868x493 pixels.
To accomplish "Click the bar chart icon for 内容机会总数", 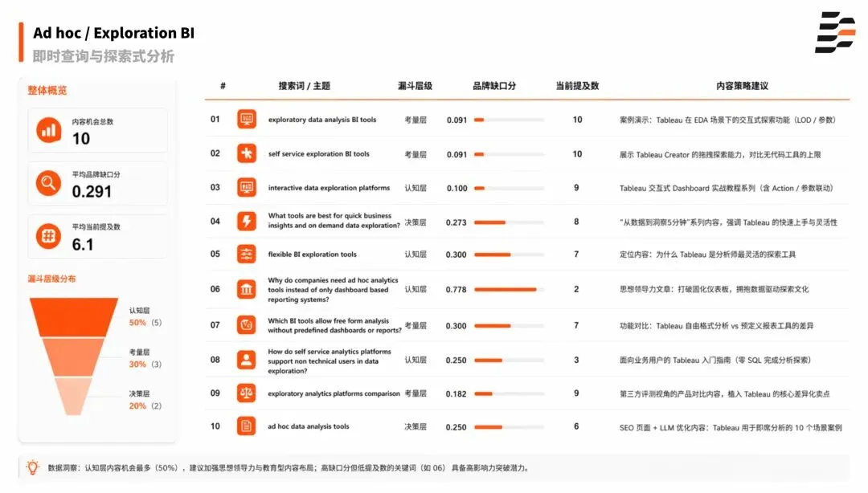I will 49,130.
